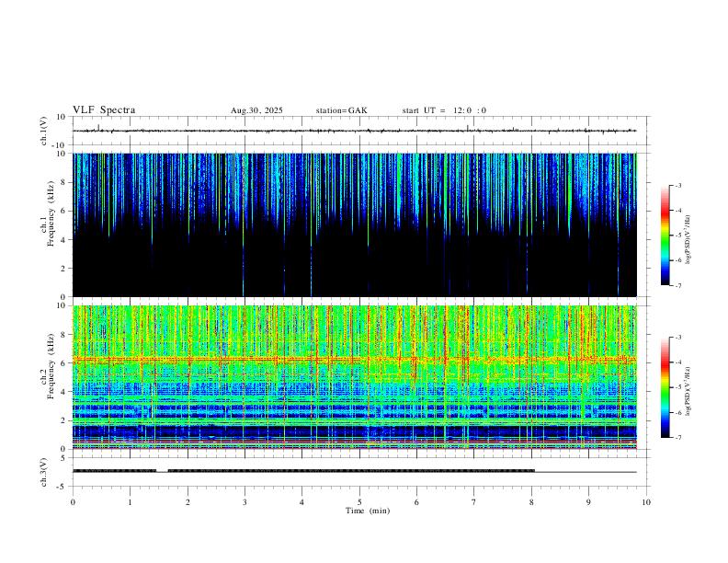Screen dimensions: 728x563
Task: Select the "ch.3(V)" axis label
Action: [x=44, y=473]
